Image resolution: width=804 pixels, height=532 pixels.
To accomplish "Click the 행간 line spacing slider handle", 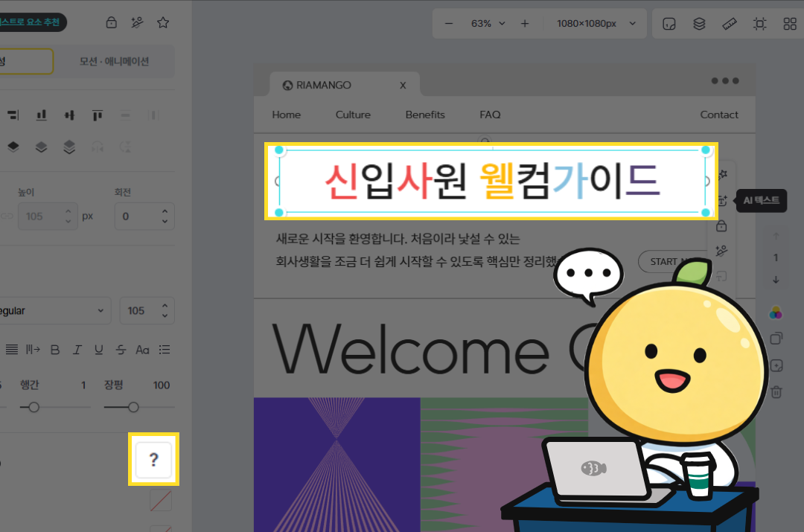I will pos(33,408).
